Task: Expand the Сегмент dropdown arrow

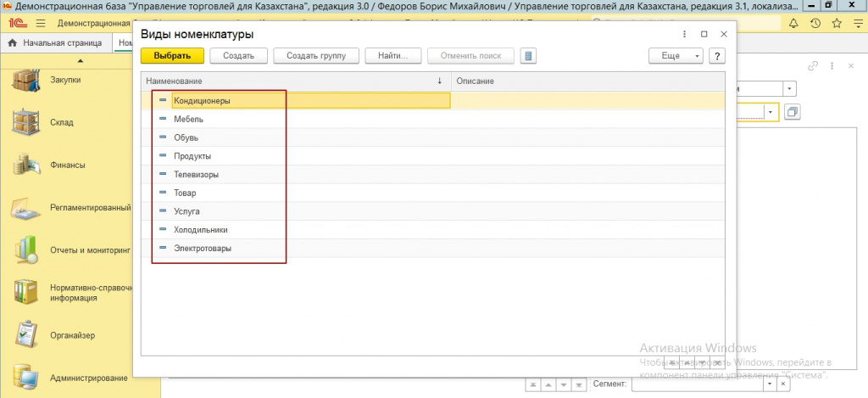Action: (771, 384)
